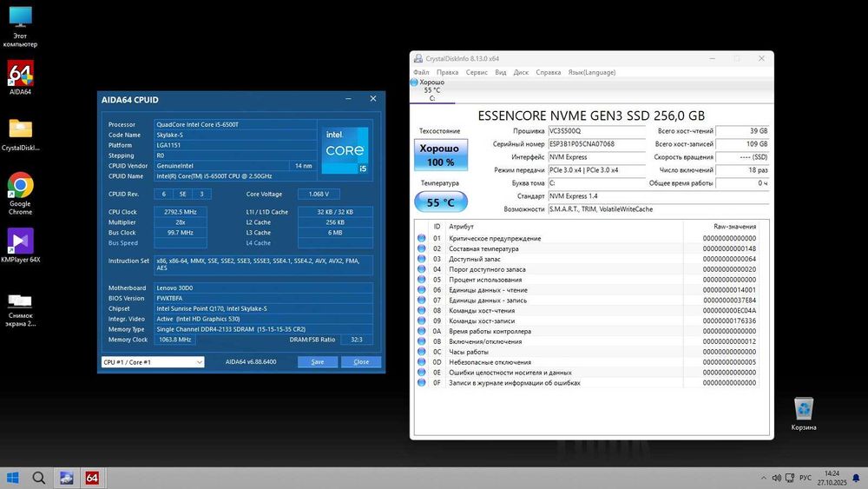Select the Часы работы row
The image size is (868, 489).
pos(587,352)
